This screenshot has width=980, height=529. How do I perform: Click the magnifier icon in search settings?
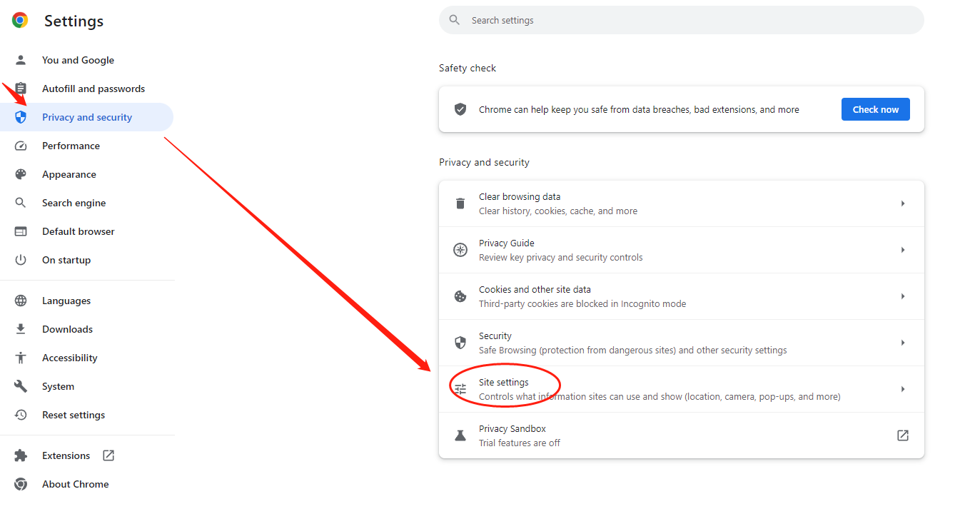tap(455, 20)
